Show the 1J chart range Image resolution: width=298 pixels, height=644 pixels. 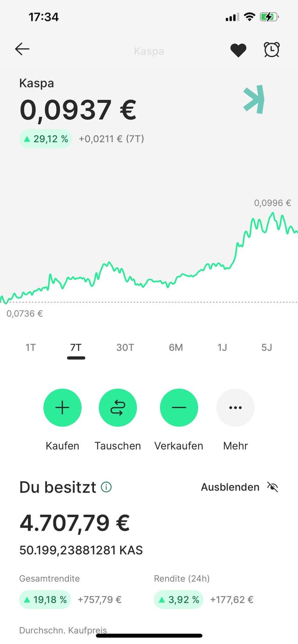[222, 347]
